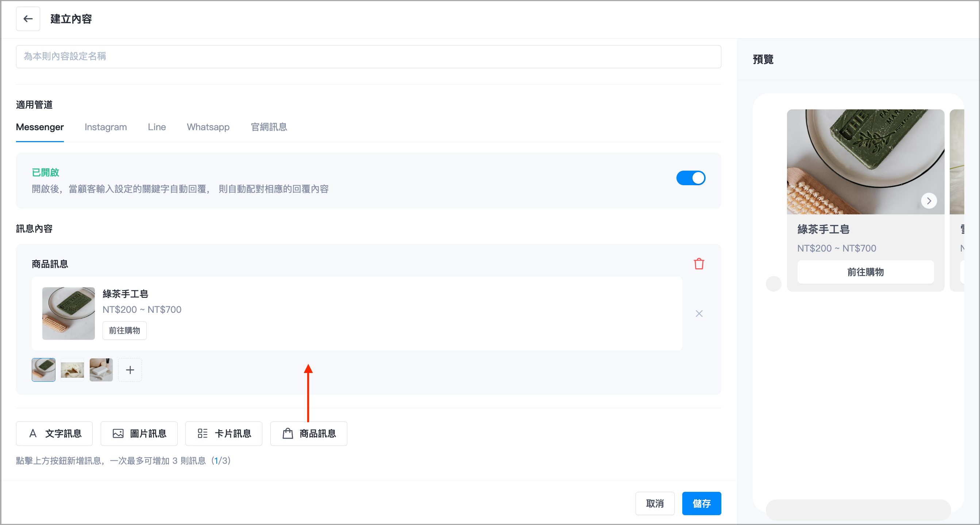Click the 綠茶手工皂 title in editor

point(125,294)
